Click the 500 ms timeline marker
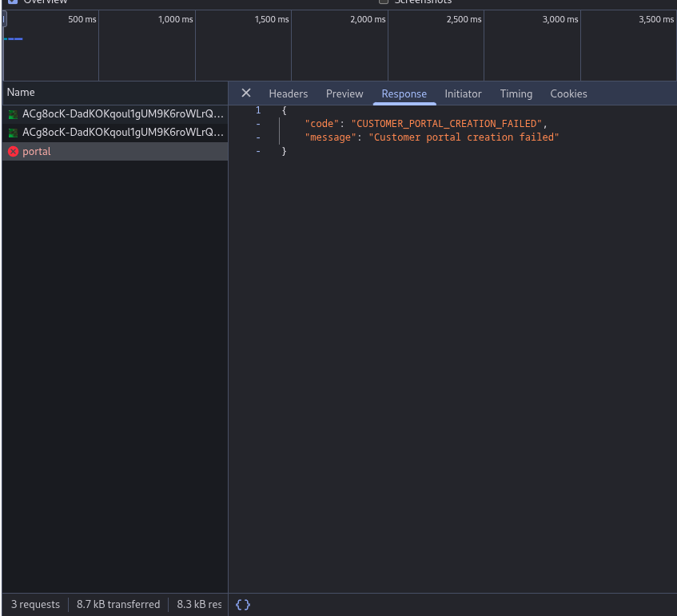 [x=82, y=19]
